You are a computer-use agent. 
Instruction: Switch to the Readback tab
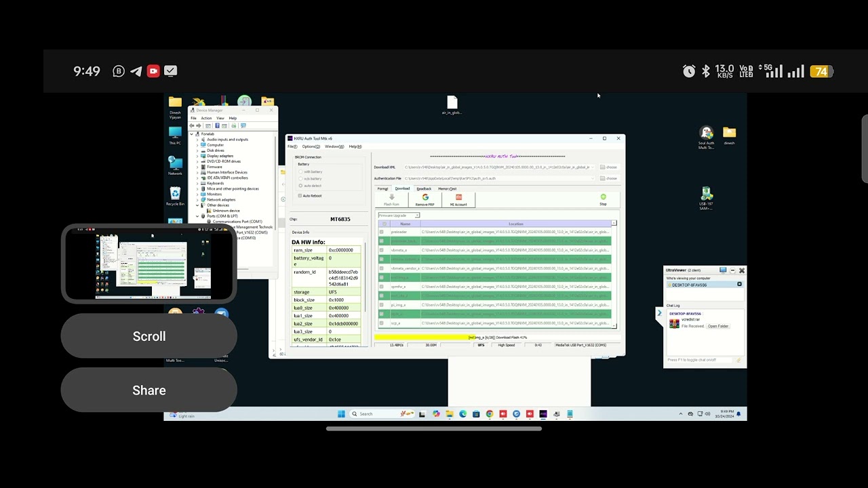tap(424, 188)
